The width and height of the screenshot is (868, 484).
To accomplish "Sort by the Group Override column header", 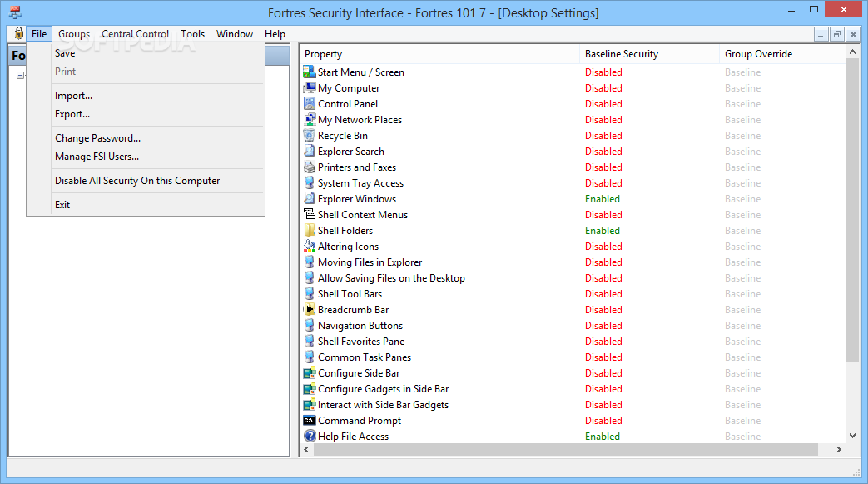I will coord(782,54).
